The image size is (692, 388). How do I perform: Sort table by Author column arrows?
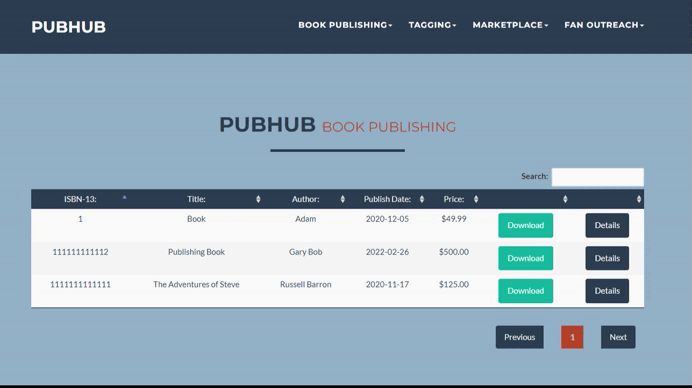point(342,199)
